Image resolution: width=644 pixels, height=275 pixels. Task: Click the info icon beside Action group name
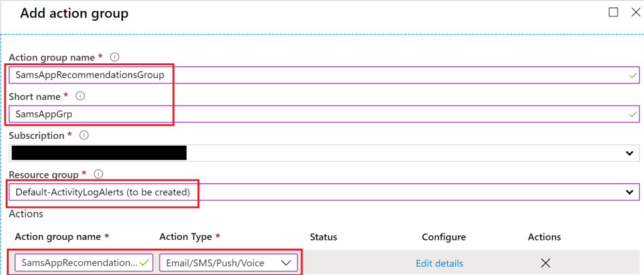[x=114, y=57]
